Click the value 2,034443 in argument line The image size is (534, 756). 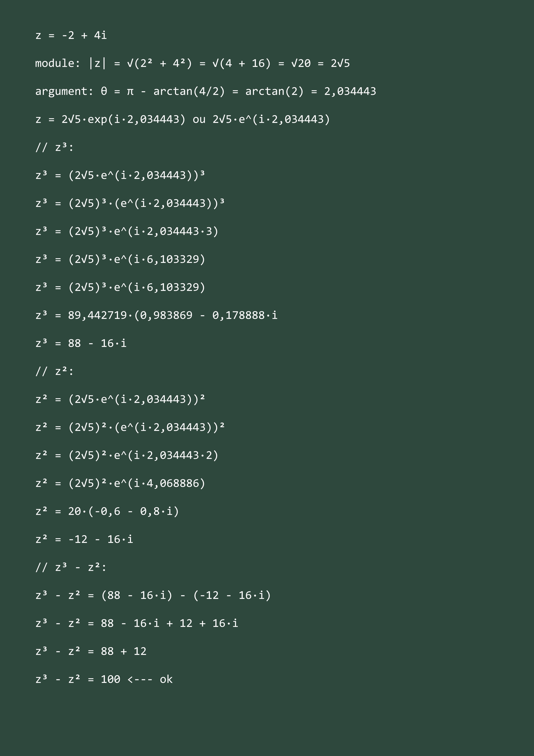click(350, 91)
